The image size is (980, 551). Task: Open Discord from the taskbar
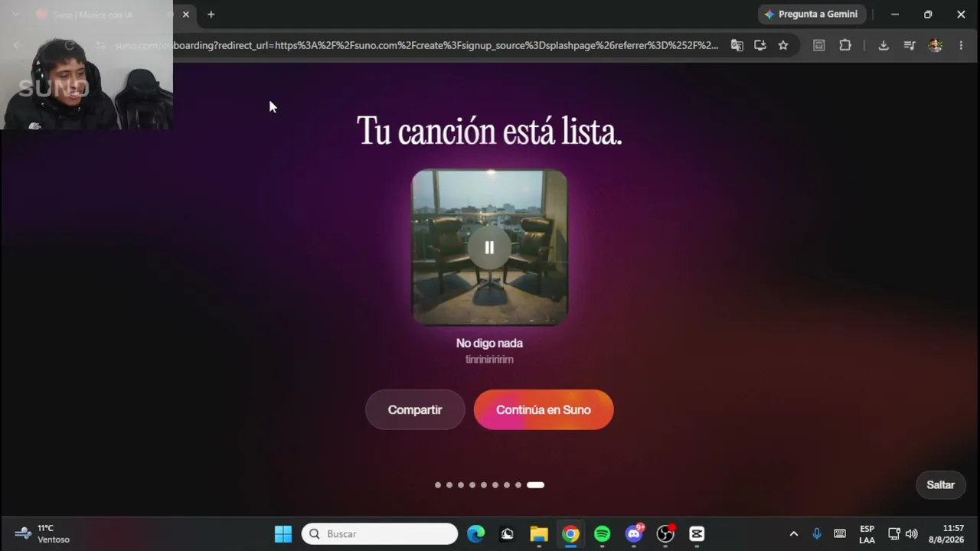click(634, 533)
